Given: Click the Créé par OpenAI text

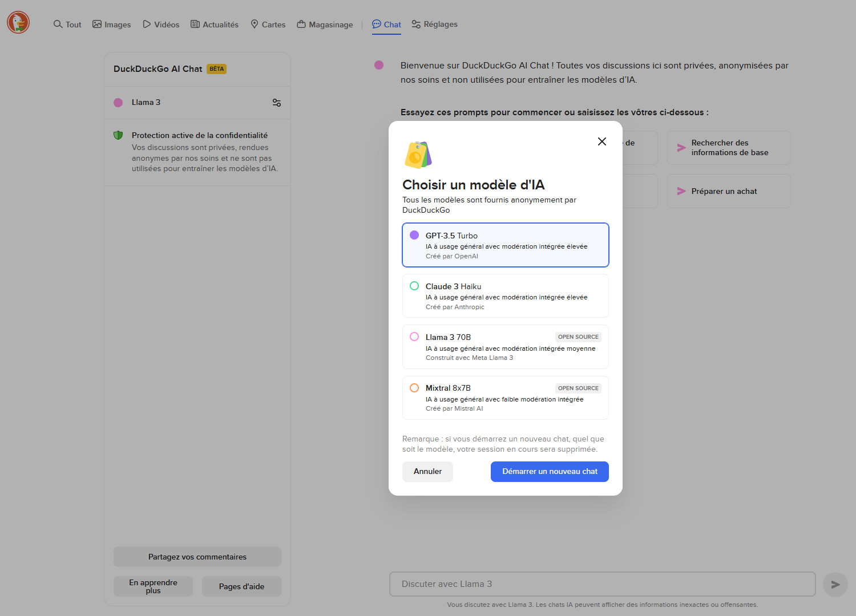Looking at the screenshot, I should (x=452, y=256).
